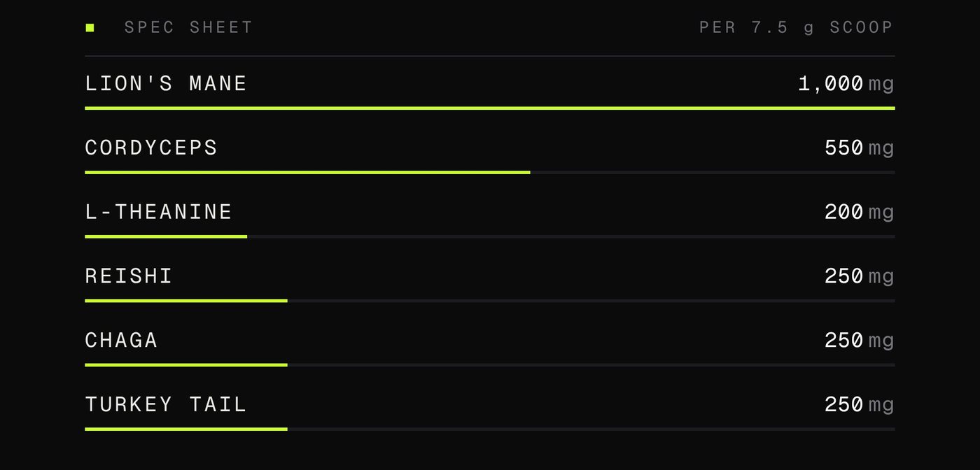Click the Cordyceps progress bar
This screenshot has width=980, height=470.
[490, 172]
